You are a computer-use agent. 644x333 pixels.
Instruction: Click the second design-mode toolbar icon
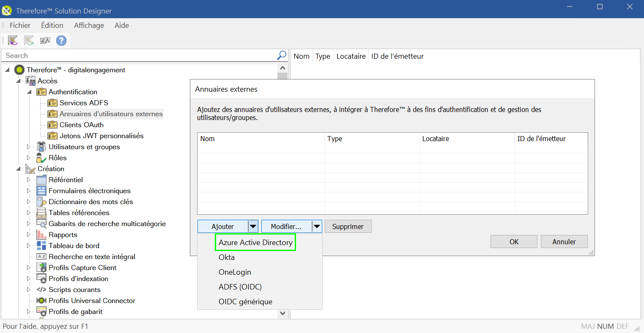(28, 40)
